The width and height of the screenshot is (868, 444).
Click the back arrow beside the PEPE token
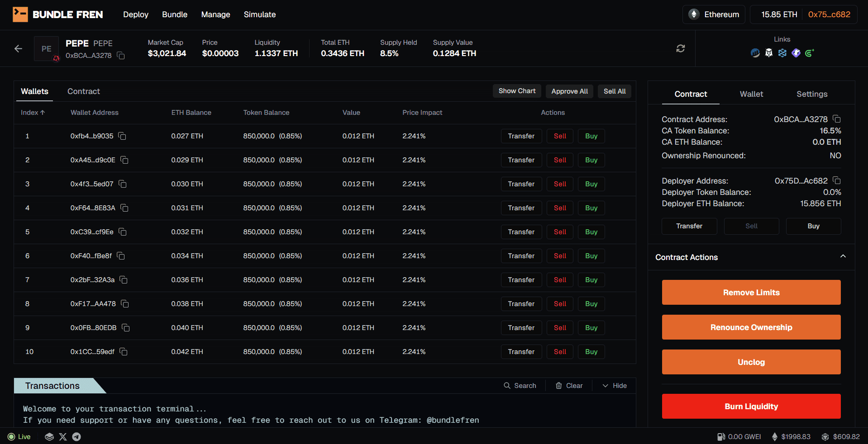coord(18,48)
